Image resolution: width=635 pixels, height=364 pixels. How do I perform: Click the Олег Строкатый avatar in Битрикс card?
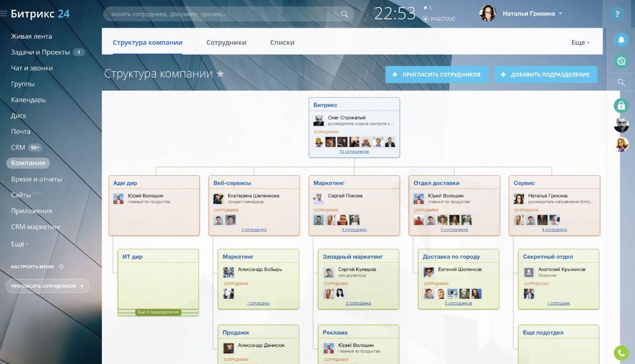[318, 121]
